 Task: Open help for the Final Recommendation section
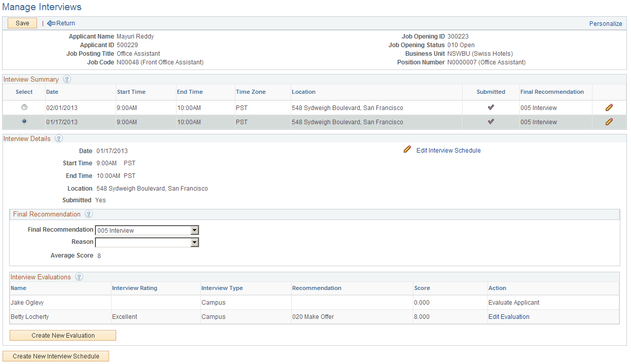(89, 214)
